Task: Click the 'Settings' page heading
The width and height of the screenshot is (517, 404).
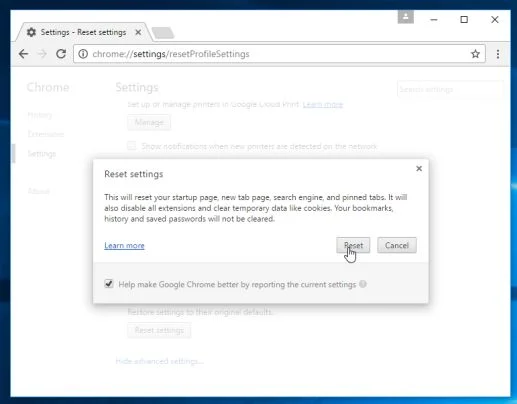Action: pos(137,87)
